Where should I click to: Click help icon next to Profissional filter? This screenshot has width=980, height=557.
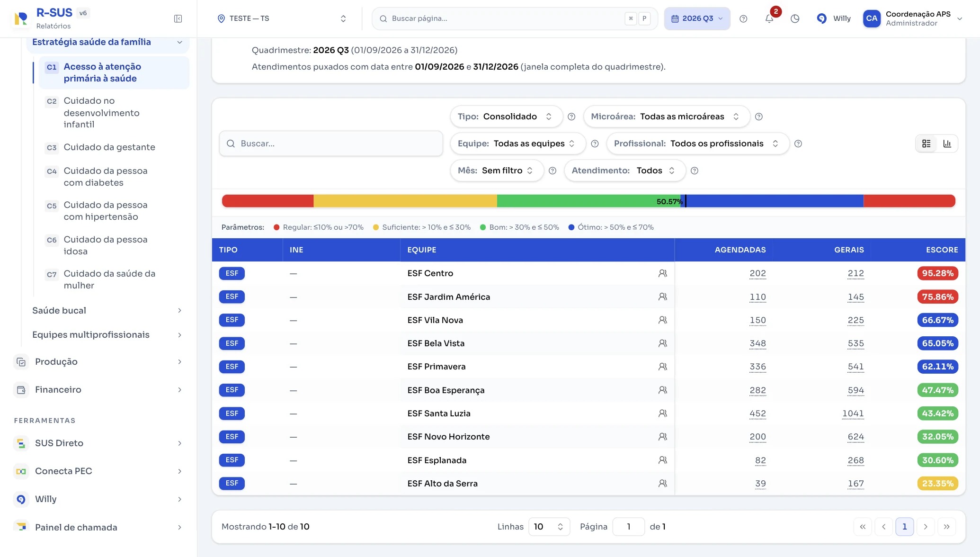[x=798, y=144]
